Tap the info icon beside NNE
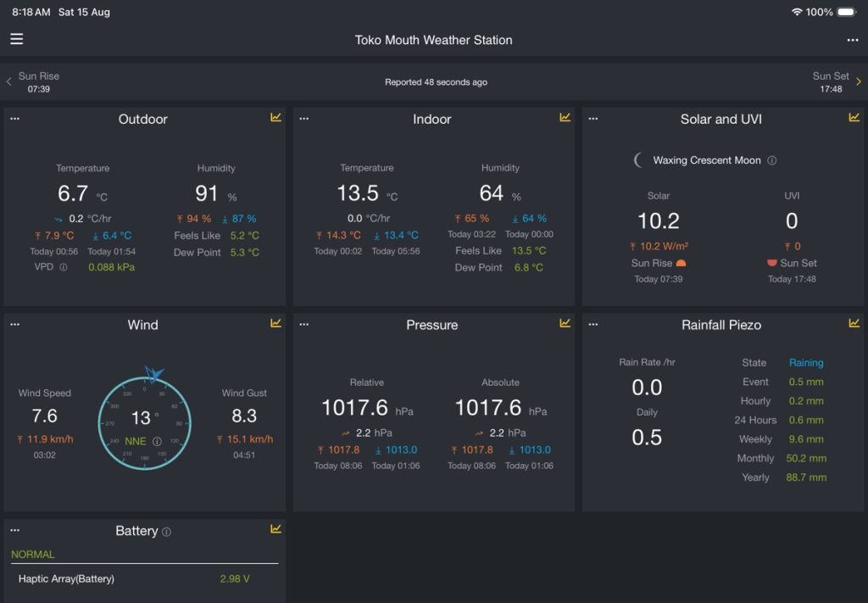 157,441
